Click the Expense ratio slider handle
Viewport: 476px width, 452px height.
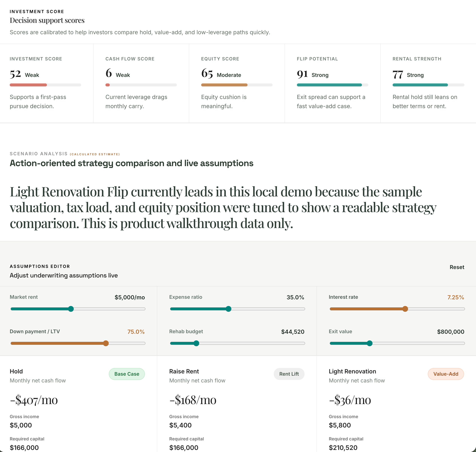click(x=228, y=309)
